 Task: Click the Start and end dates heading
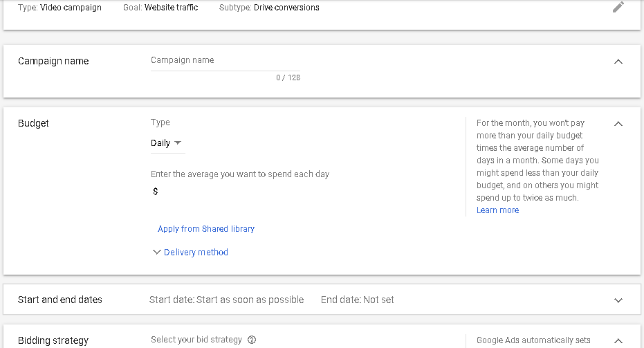(x=60, y=300)
